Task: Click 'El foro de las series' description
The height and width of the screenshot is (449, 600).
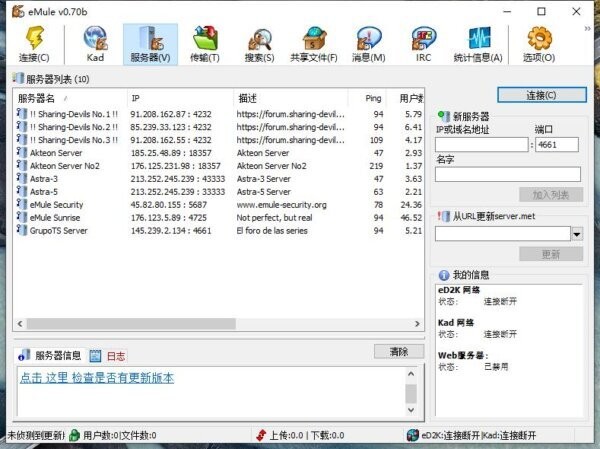Action: click(x=272, y=231)
